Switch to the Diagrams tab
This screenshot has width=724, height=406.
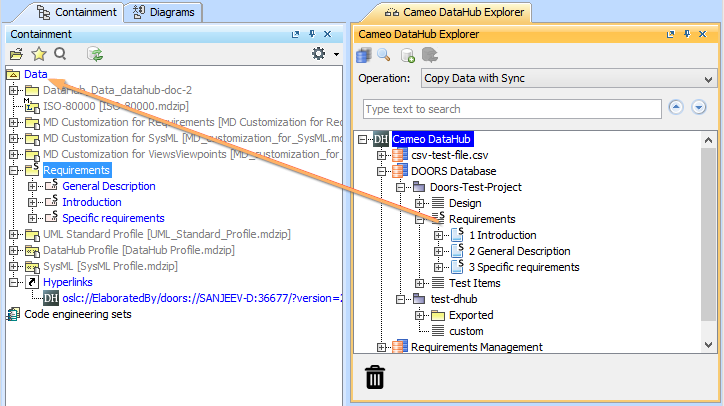pos(163,12)
